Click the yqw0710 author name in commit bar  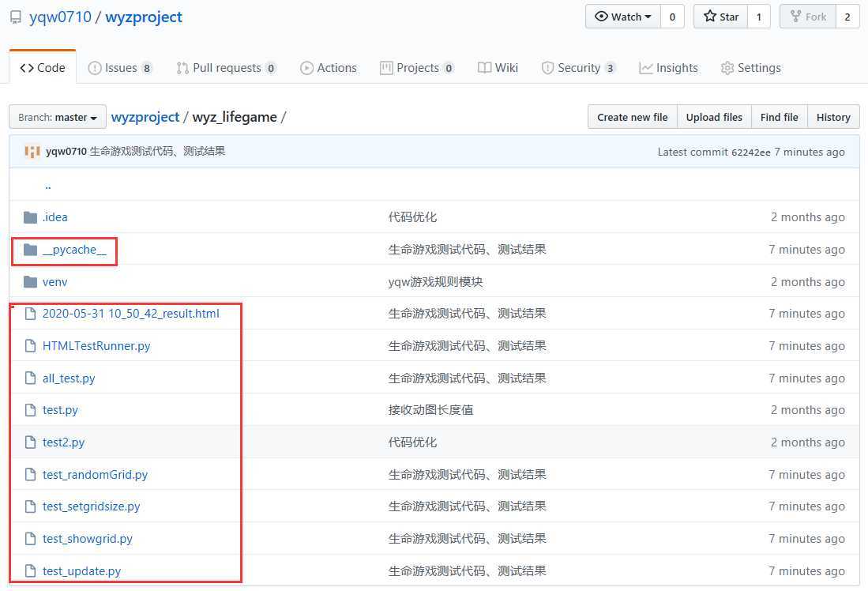point(66,151)
